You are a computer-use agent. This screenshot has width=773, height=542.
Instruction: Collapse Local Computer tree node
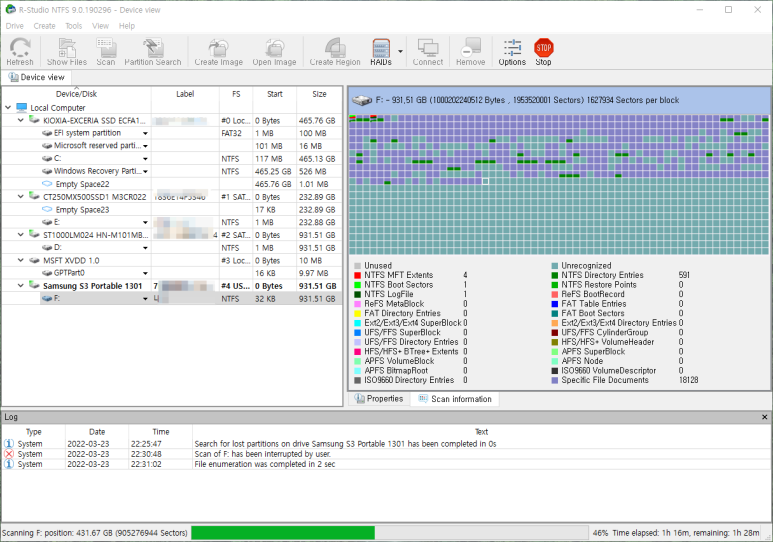(x=8, y=108)
